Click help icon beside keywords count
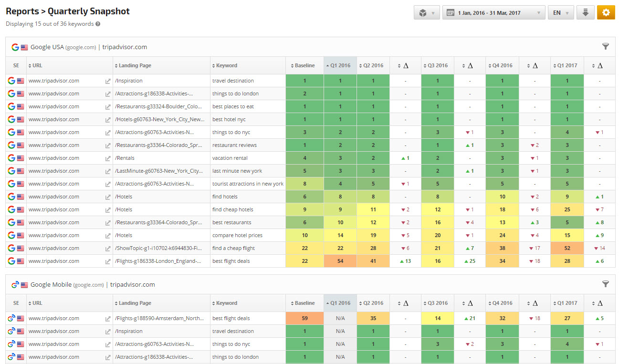Screen dimensions: 619x364 [x=98, y=24]
